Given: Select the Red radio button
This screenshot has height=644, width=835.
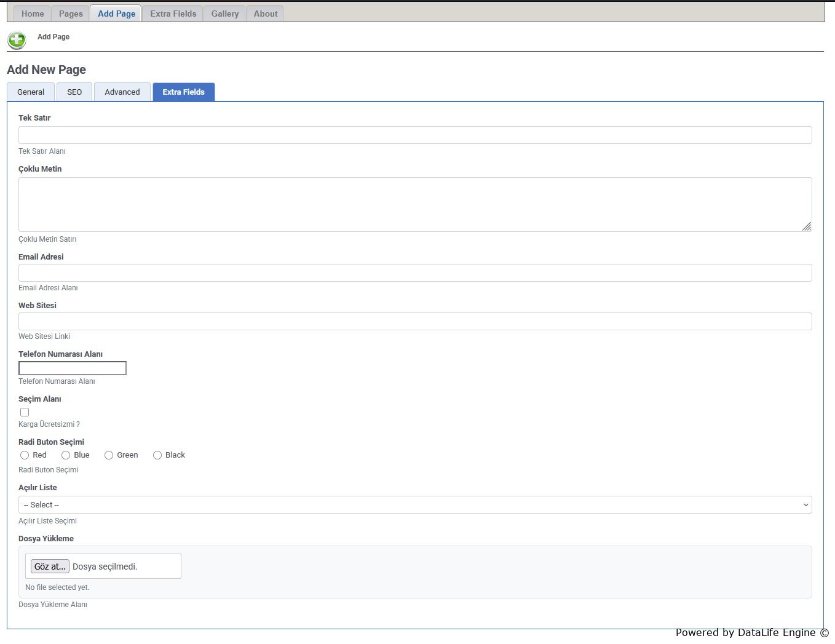Looking at the screenshot, I should [25, 455].
